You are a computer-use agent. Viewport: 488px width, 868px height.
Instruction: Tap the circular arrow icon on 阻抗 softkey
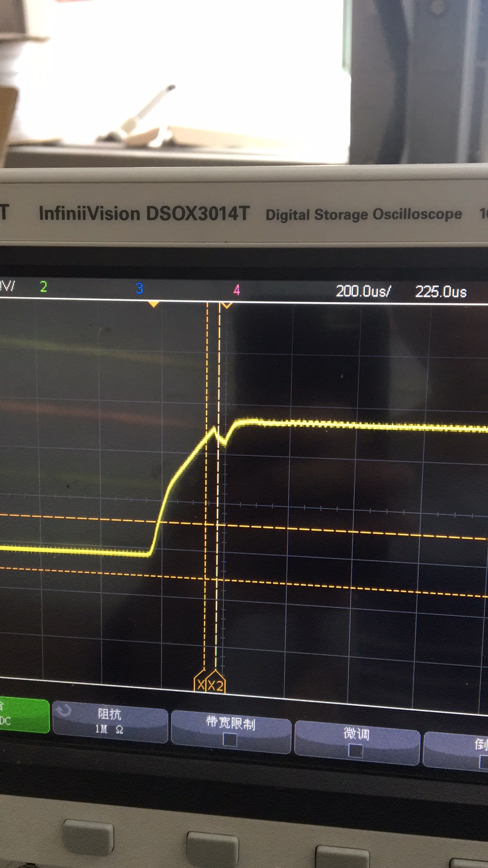tap(63, 711)
